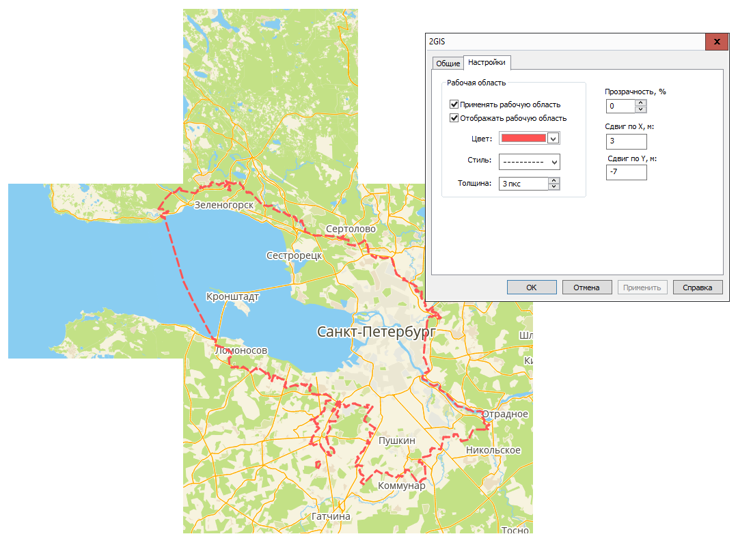Expand the Стиль line style dropdown
Viewport: 738px width, 560px height.
(554, 162)
